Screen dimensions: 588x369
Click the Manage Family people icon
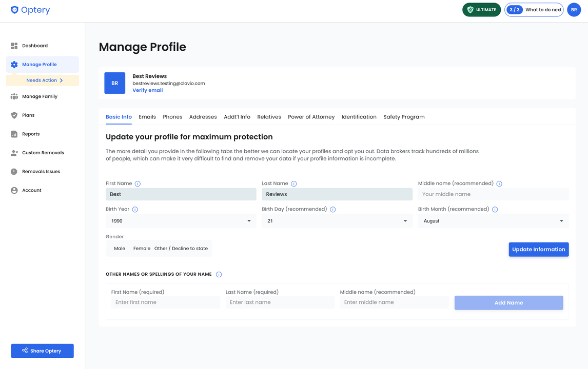[x=14, y=96]
